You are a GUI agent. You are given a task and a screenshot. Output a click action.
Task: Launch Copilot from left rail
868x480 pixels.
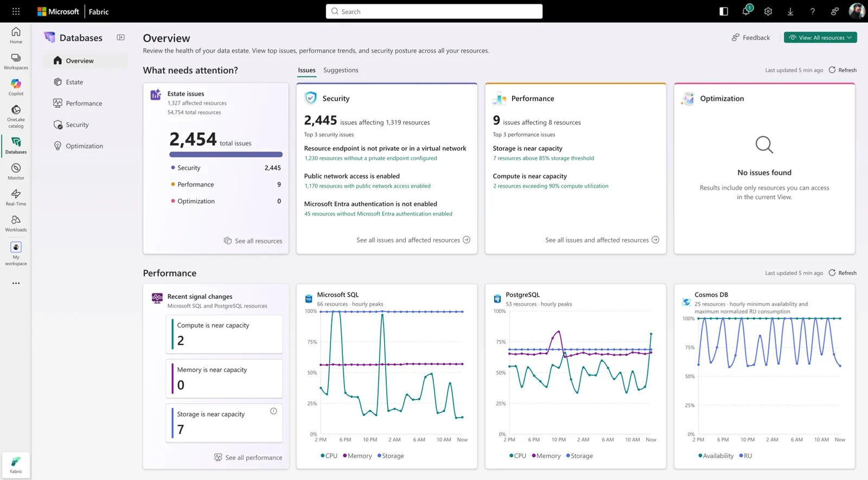(x=16, y=87)
